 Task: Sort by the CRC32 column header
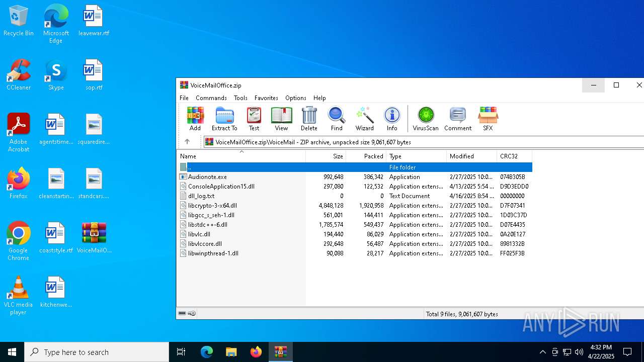[x=515, y=156]
